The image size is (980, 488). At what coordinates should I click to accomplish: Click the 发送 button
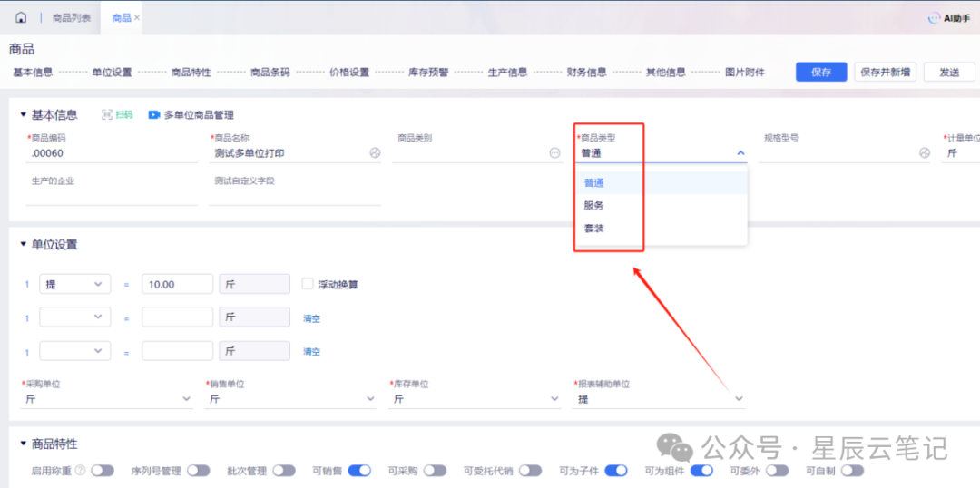point(949,72)
